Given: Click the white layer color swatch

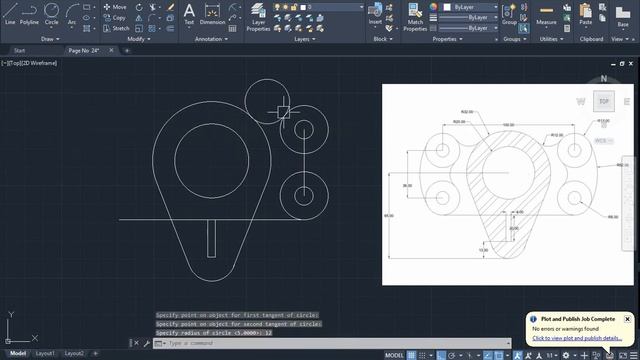Looking at the screenshot, I should (303, 7).
